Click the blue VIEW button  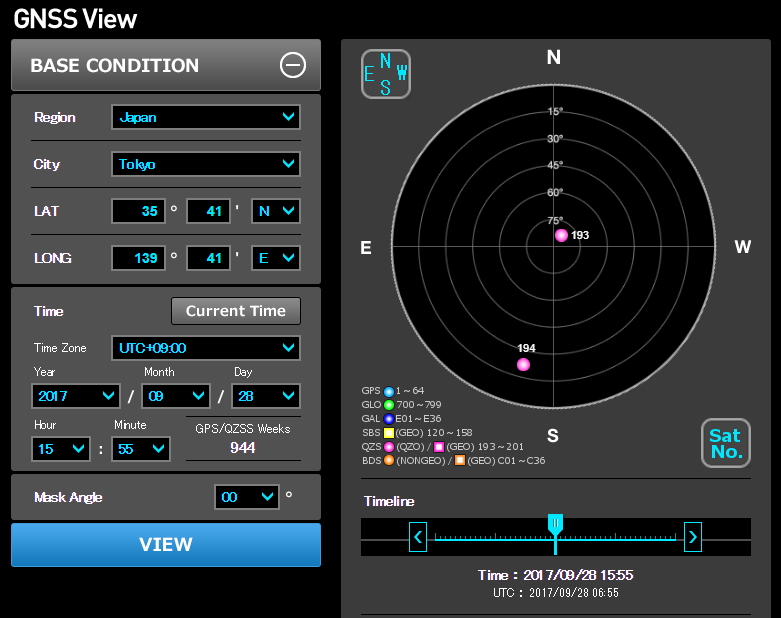click(166, 544)
